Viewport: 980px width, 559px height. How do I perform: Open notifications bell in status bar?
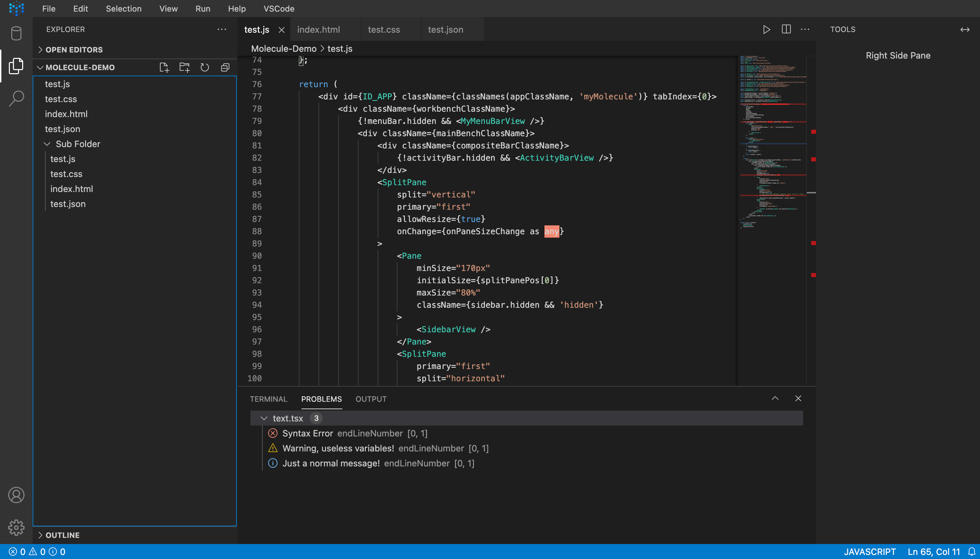click(x=971, y=552)
